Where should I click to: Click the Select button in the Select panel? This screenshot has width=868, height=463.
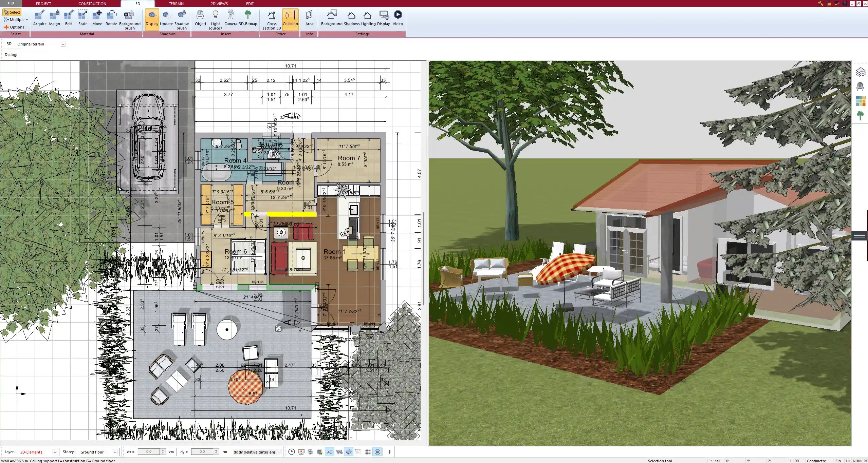point(13,12)
